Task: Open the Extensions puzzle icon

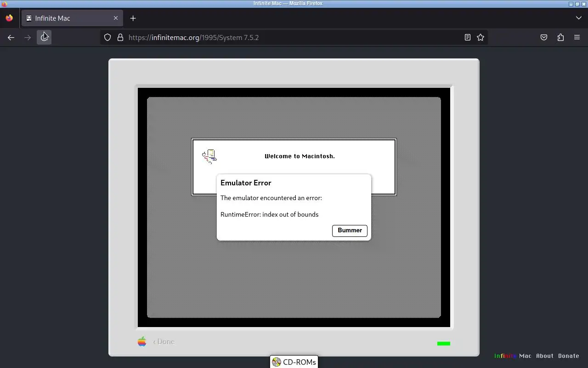Action: click(x=560, y=37)
